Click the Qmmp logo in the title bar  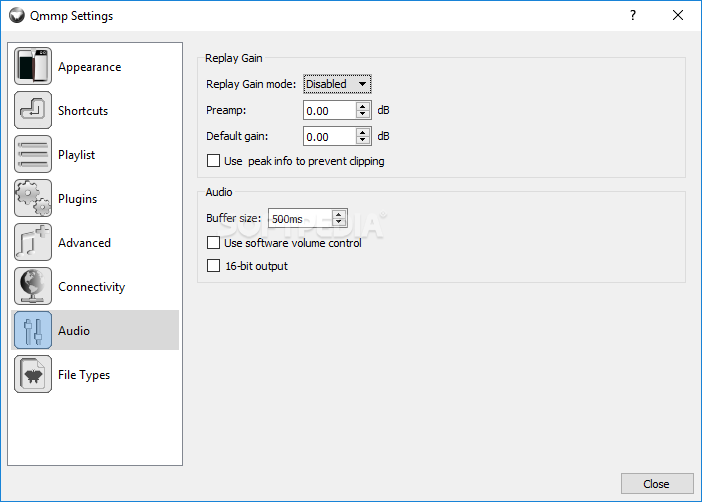[17, 16]
